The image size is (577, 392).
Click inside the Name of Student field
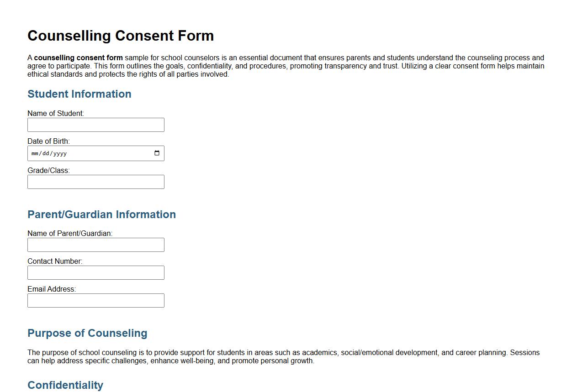coord(95,125)
